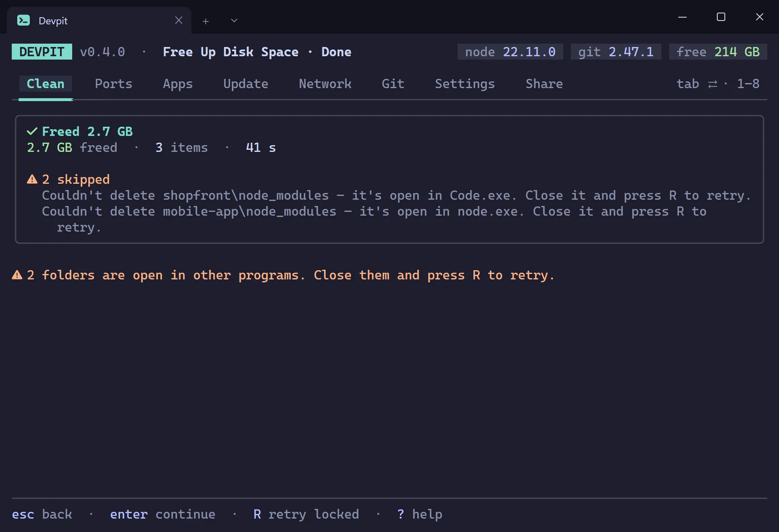Click the 3 items summary text
Image resolution: width=779 pixels, height=532 pixels.
(182, 147)
